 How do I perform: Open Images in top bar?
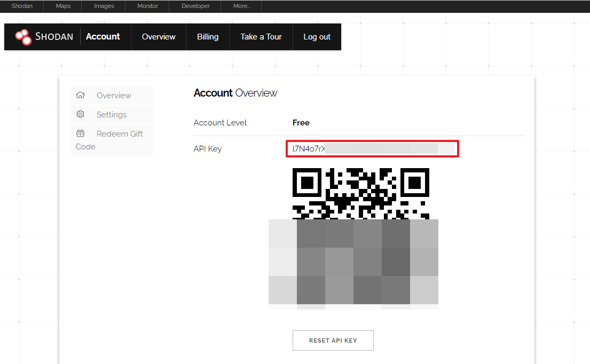[104, 6]
